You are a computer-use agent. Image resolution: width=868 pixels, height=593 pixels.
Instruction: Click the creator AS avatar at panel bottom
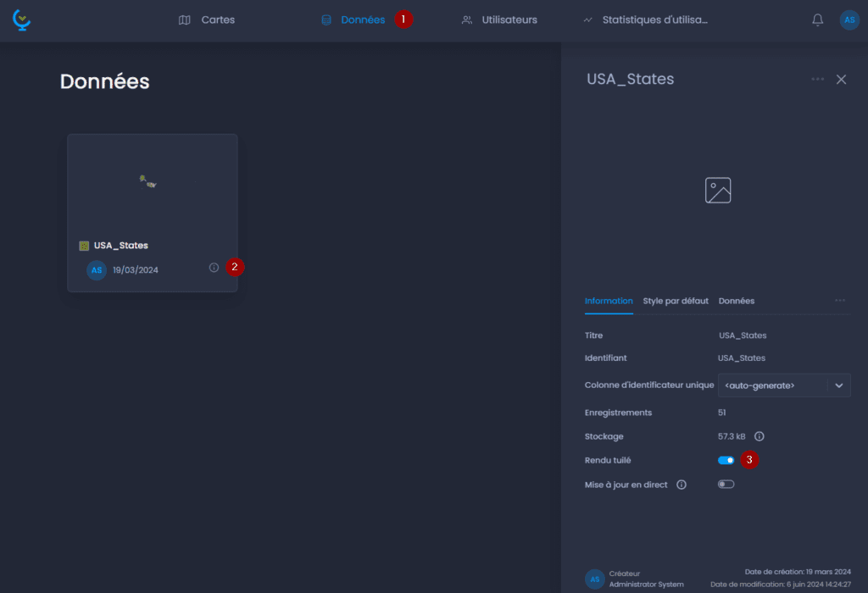(594, 579)
